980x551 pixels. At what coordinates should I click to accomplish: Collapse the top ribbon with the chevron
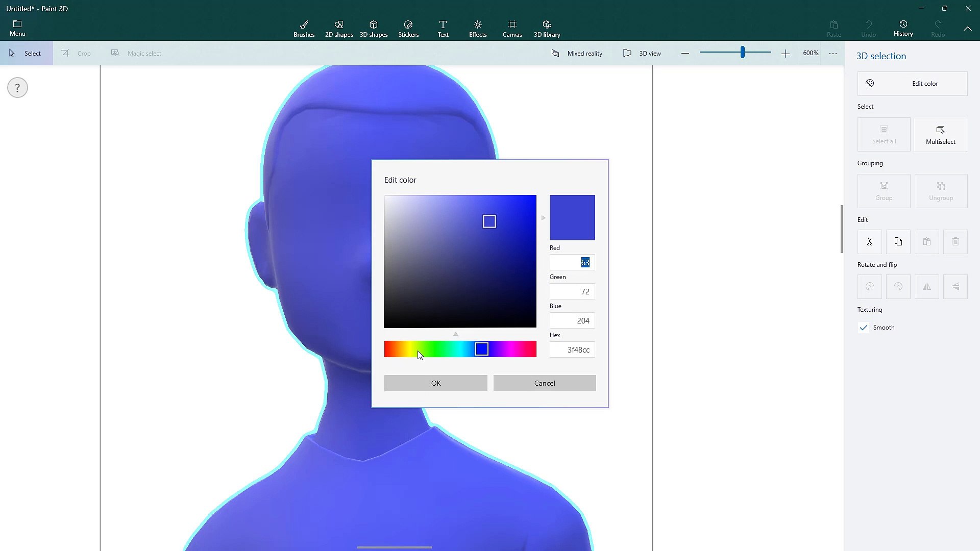968,29
